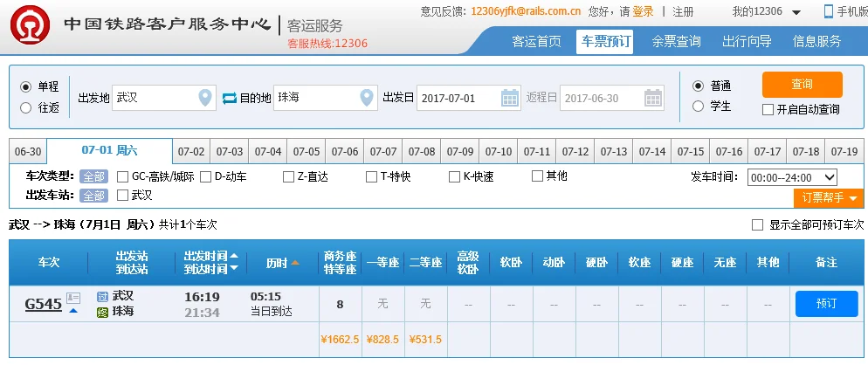
Task: Open train G545 details link
Action: [43, 304]
